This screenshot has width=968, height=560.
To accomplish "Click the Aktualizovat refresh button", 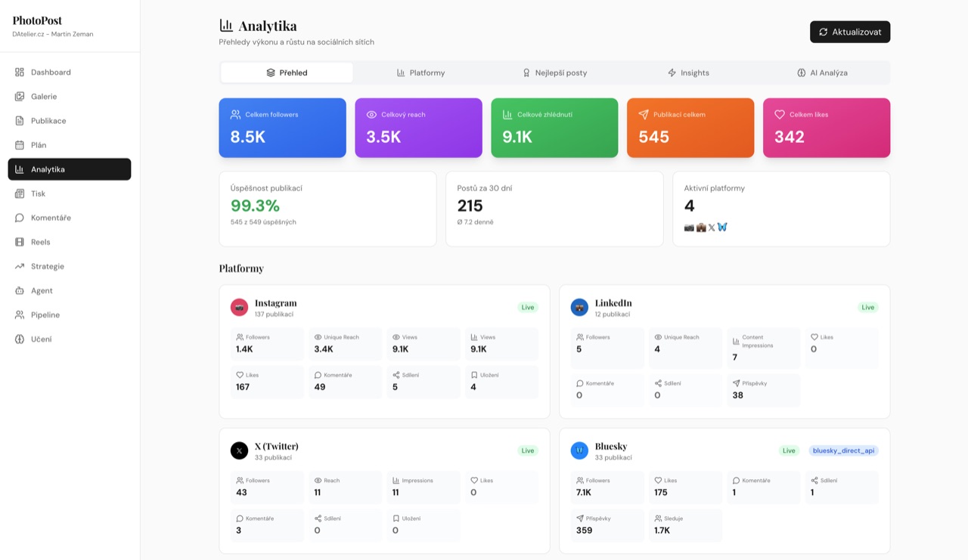I will 850,32.
